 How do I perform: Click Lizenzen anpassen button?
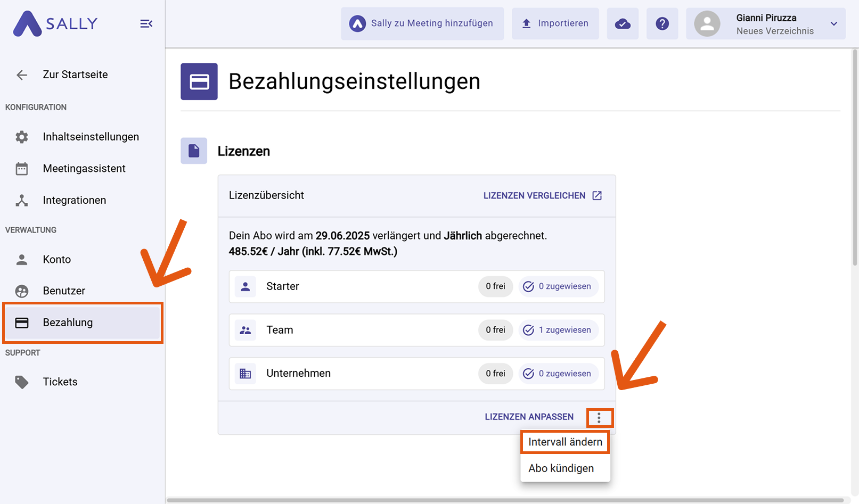click(529, 417)
